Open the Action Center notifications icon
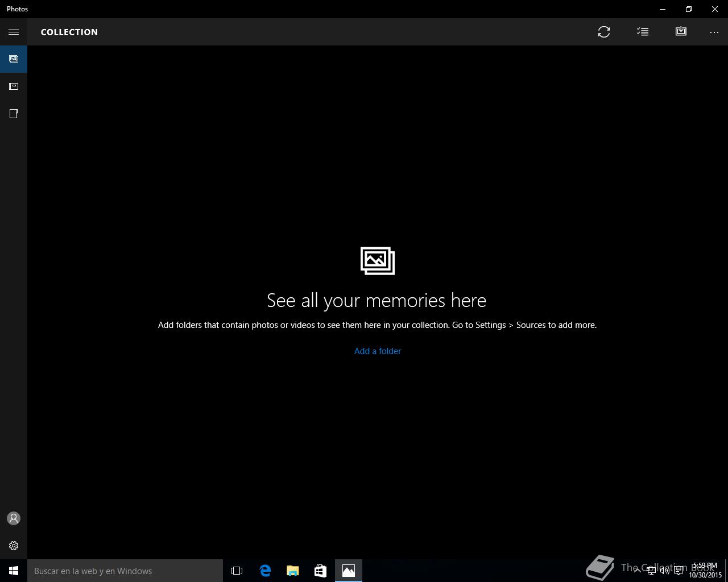This screenshot has width=728, height=582. point(679,571)
